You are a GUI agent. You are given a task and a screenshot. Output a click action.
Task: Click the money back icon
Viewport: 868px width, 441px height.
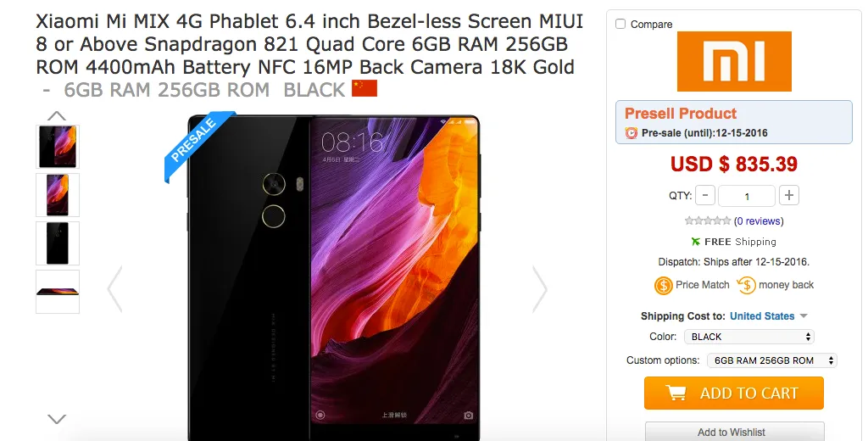click(x=746, y=285)
